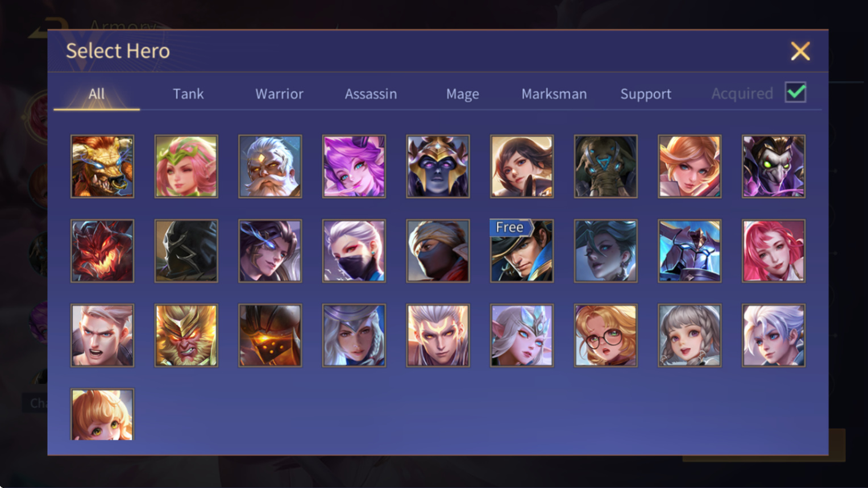Show the Mage heroes tab
Screen dimensions: 868x488
tap(463, 94)
